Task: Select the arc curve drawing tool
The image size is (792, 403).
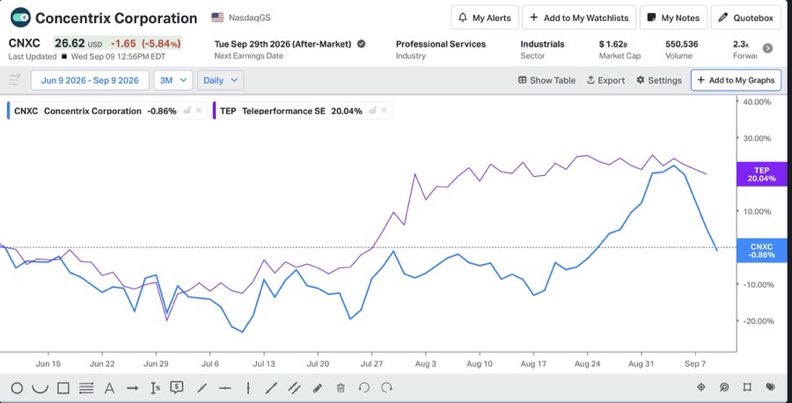Action: coord(40,388)
